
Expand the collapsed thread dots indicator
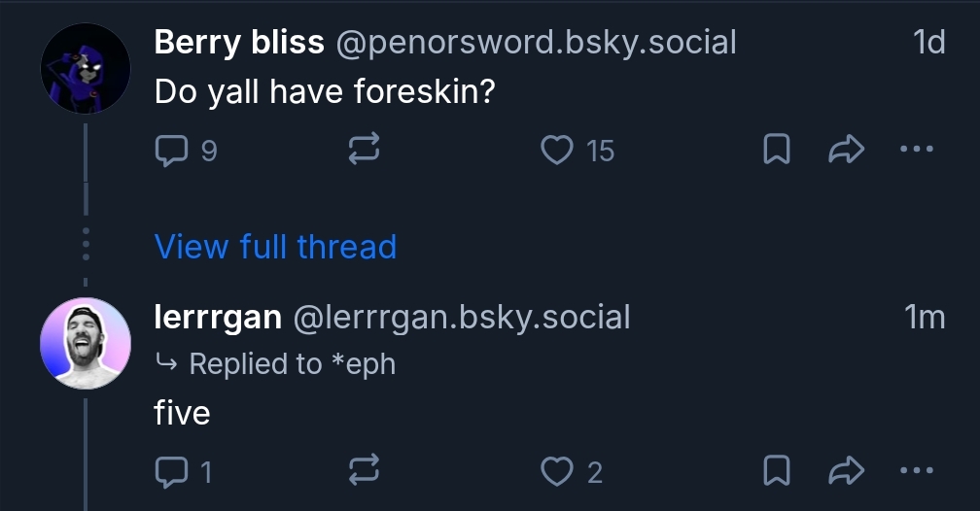[x=86, y=247]
